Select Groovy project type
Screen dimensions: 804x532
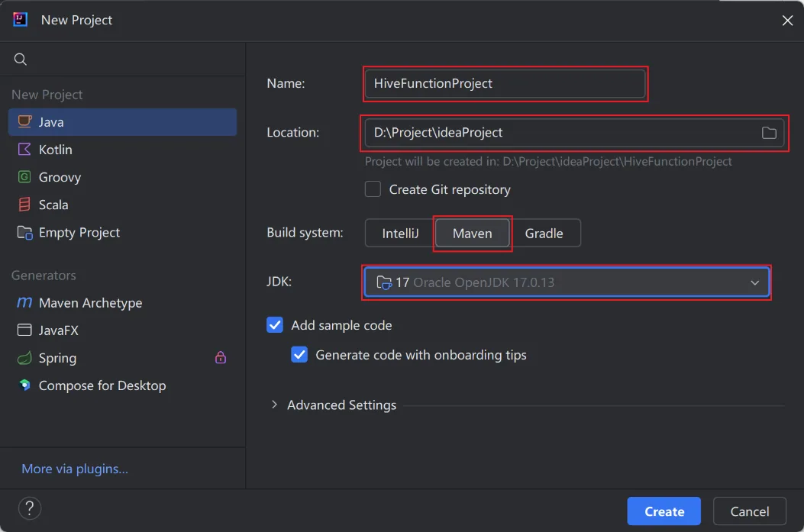123,177
